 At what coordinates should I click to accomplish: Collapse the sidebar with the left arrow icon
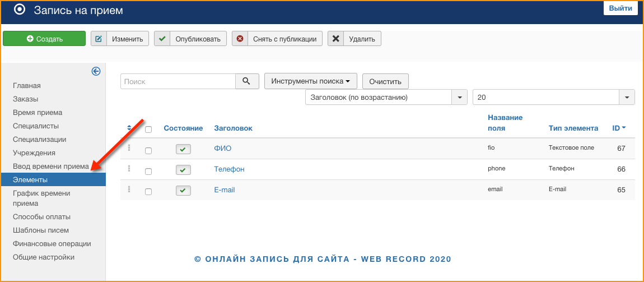(96, 72)
